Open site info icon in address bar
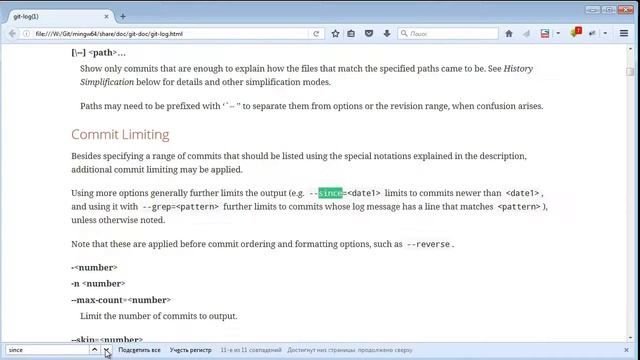Screen dimensions: 640x360 click(x=26, y=34)
